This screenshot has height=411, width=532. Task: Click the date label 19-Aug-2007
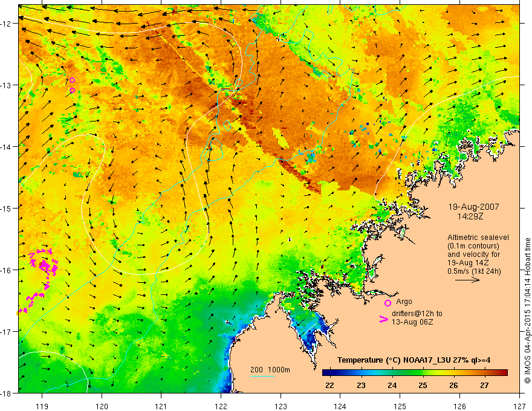point(473,207)
